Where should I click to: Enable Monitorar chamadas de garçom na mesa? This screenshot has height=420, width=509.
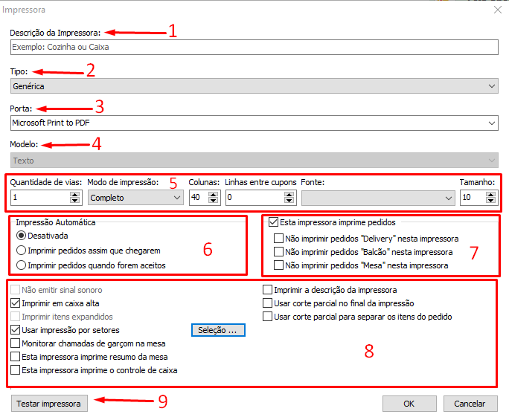pyautogui.click(x=16, y=343)
